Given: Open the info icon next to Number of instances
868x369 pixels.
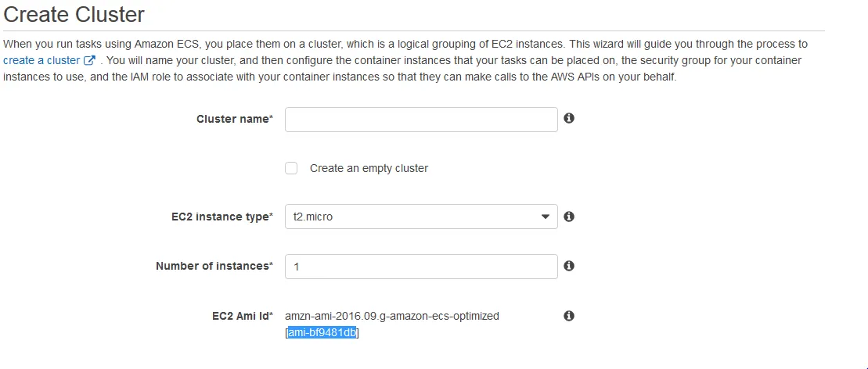Looking at the screenshot, I should point(568,266).
